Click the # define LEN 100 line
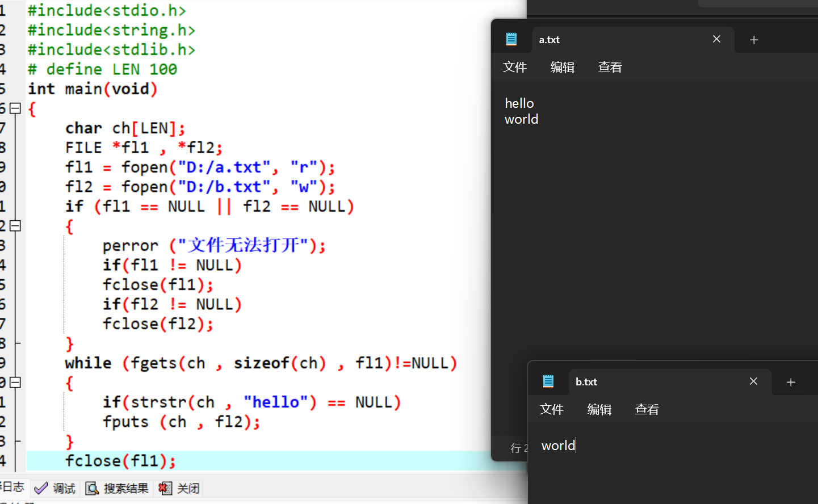 (x=102, y=69)
